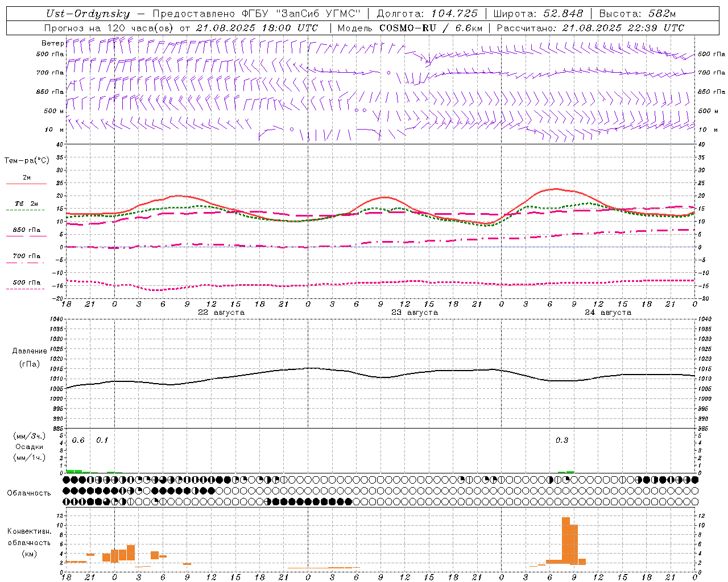Click the "Облачность" cloud cover label
Screen dimensions: 728x582
click(29, 493)
